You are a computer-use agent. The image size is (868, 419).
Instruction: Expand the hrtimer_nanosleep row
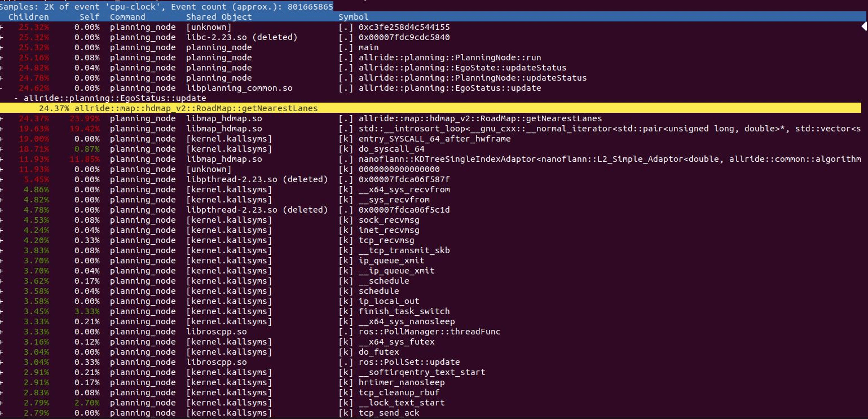pyautogui.click(x=2, y=382)
